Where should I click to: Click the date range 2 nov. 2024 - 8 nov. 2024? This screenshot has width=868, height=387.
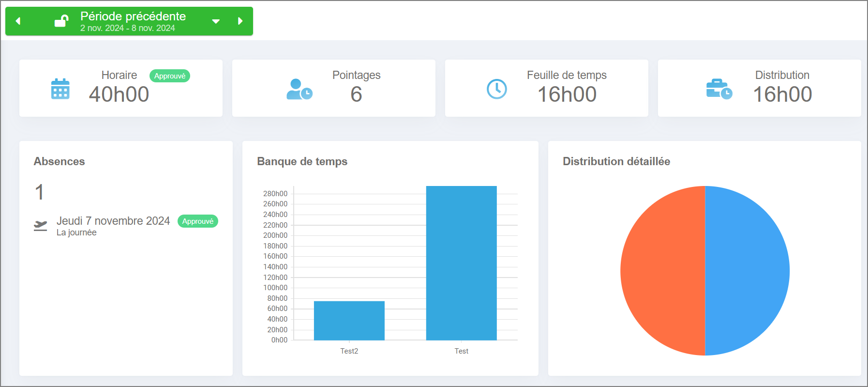(128, 28)
